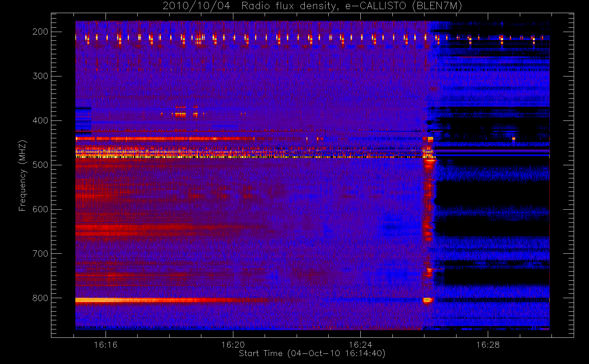Click the 16:16 time tick label
Screen dimensions: 589x364
106,345
